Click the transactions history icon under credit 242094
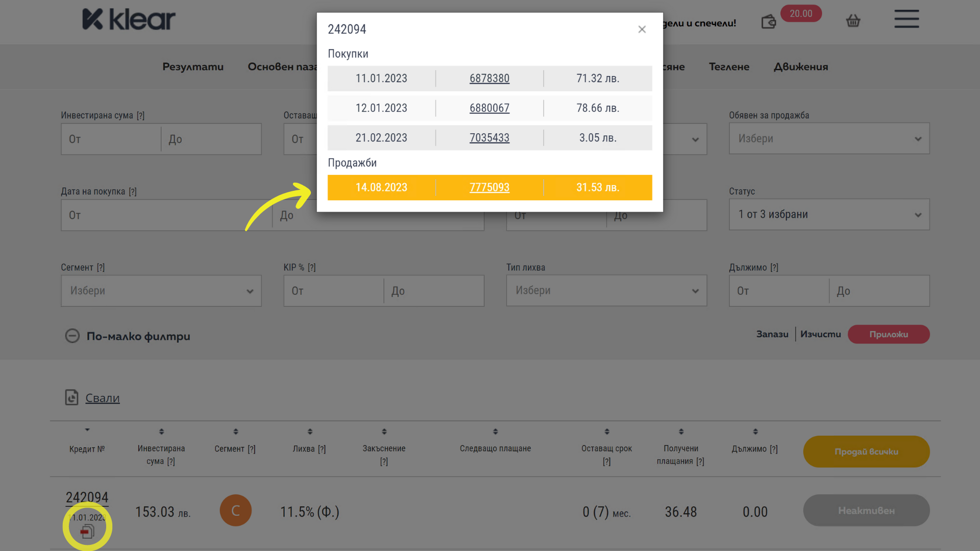Viewport: 980px width, 551px height. tap(87, 532)
